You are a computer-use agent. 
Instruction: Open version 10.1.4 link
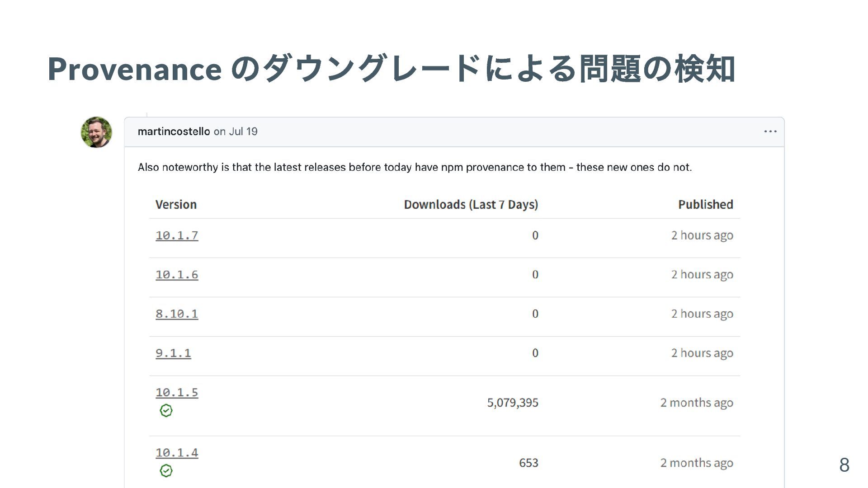pyautogui.click(x=177, y=453)
